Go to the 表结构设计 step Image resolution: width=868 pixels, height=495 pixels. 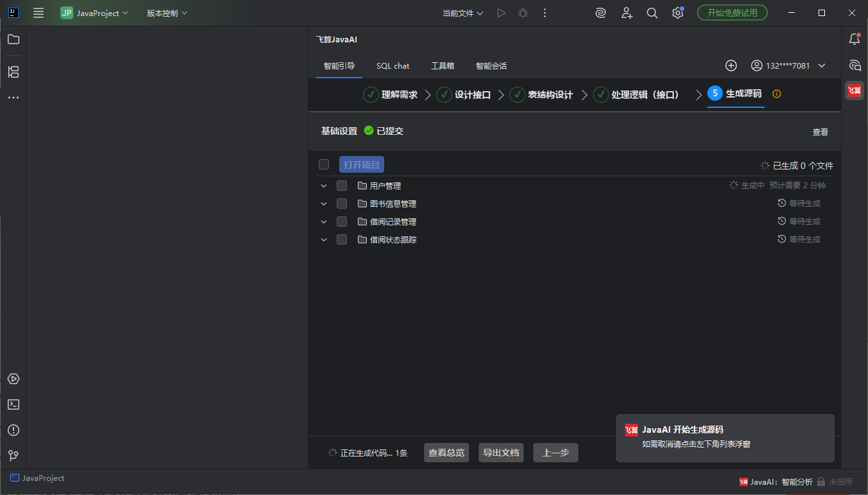[541, 94]
